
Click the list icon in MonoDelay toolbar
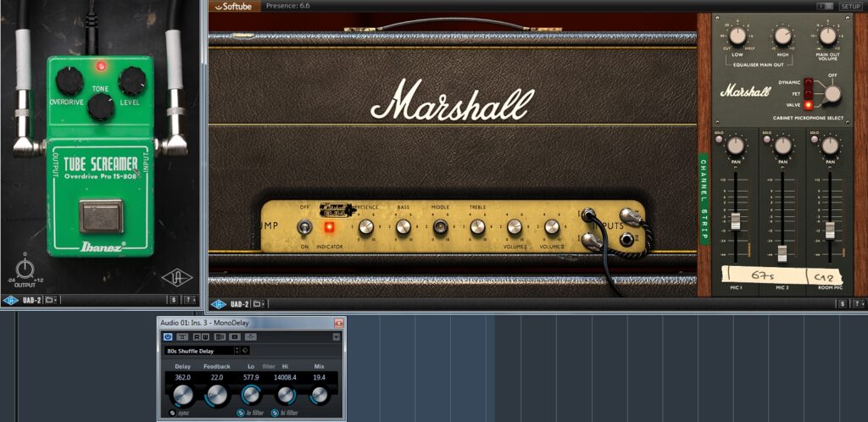(x=235, y=336)
